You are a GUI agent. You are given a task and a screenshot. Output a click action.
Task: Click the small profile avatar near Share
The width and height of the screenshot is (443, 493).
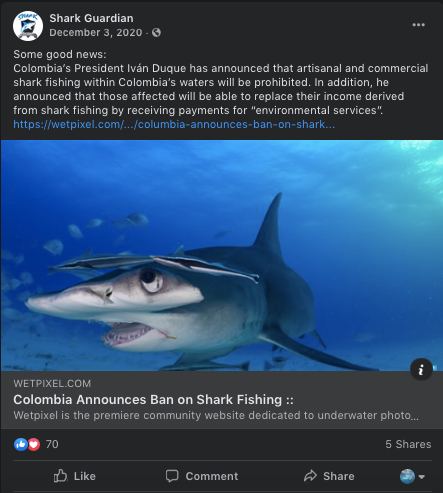pos(407,476)
